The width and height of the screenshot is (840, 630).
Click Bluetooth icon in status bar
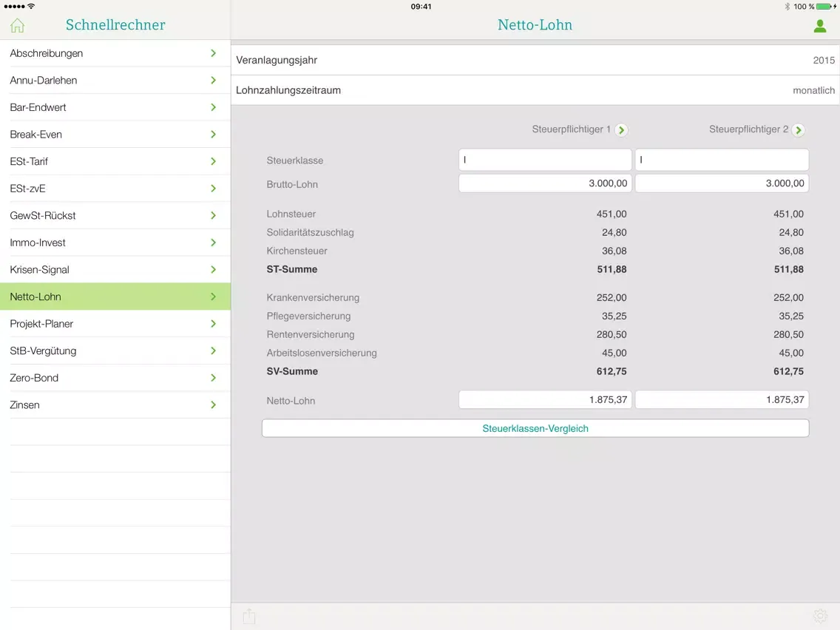[x=787, y=7]
